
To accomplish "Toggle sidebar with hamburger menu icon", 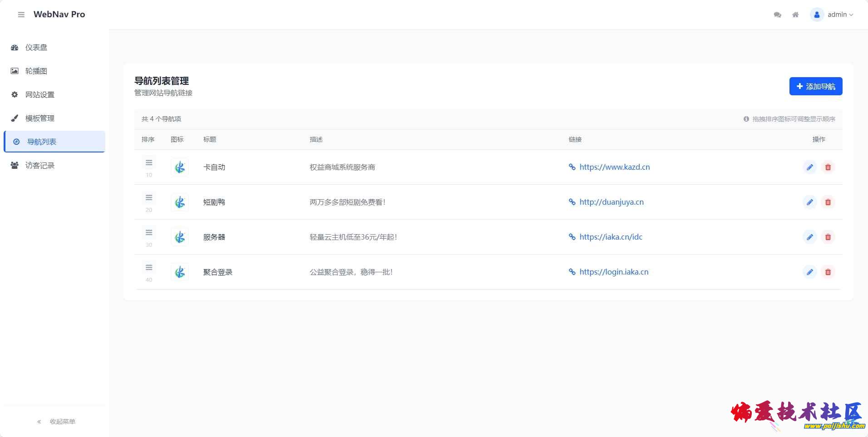I will click(21, 15).
